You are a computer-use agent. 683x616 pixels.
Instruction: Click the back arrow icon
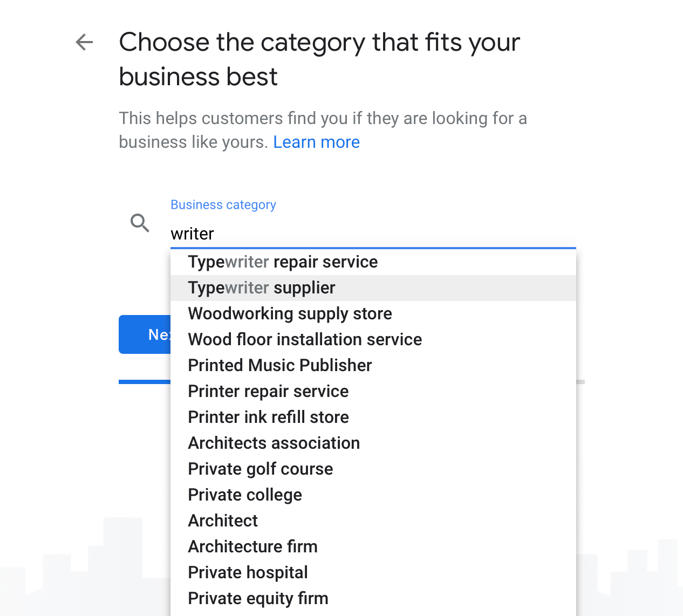point(84,42)
